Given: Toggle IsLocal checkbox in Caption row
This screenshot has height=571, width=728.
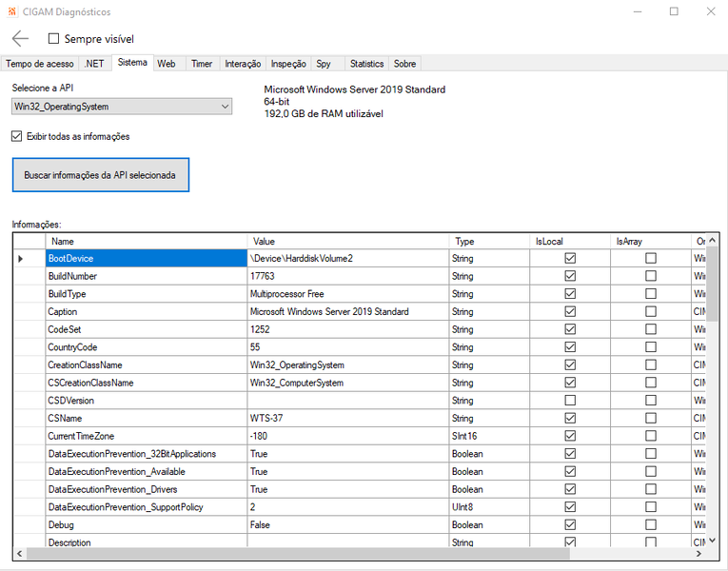Looking at the screenshot, I should click(570, 311).
